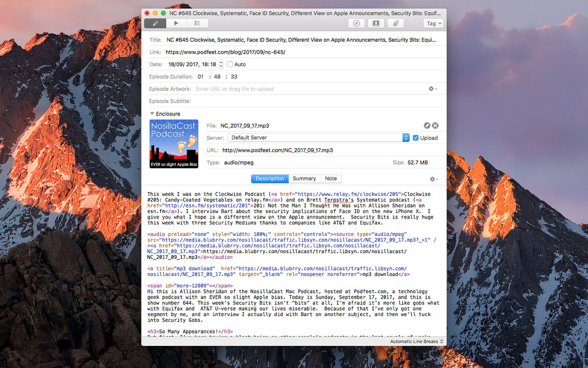Image resolution: width=588 pixels, height=368 pixels.
Task: Select the pencil edit mode button
Action: tap(155, 23)
